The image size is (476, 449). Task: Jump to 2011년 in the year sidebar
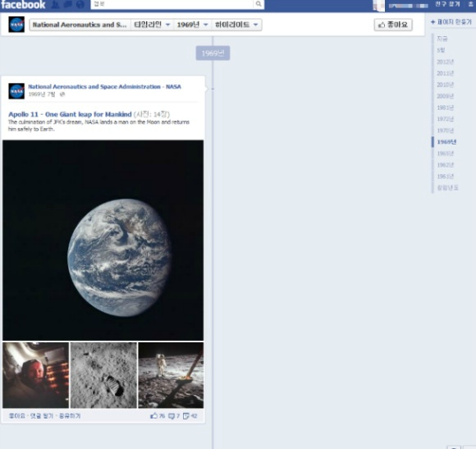pyautogui.click(x=445, y=73)
